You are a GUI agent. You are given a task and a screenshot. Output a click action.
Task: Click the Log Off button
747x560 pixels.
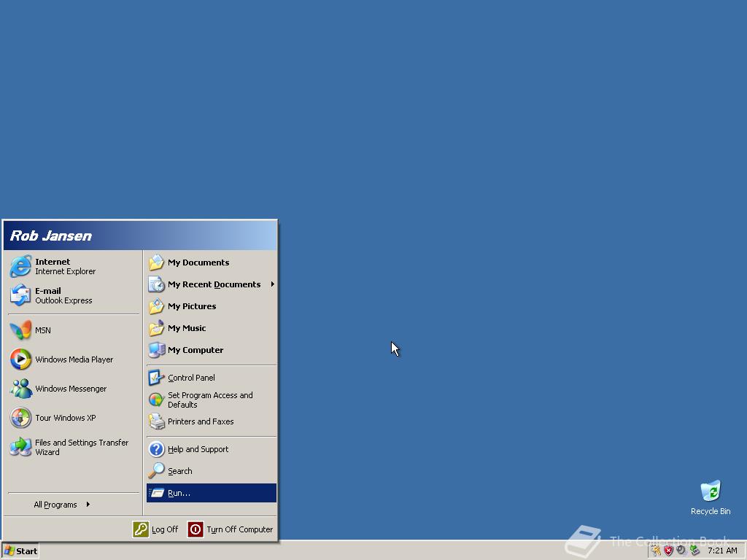(156, 529)
